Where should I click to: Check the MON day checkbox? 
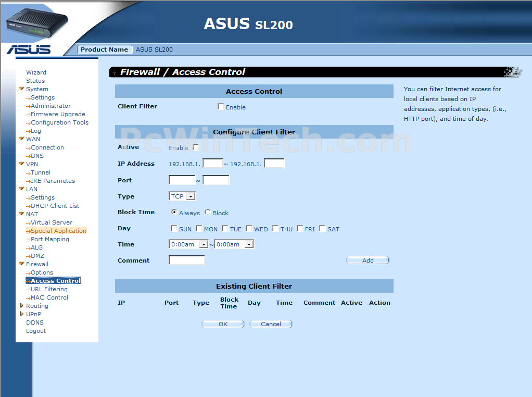199,228
